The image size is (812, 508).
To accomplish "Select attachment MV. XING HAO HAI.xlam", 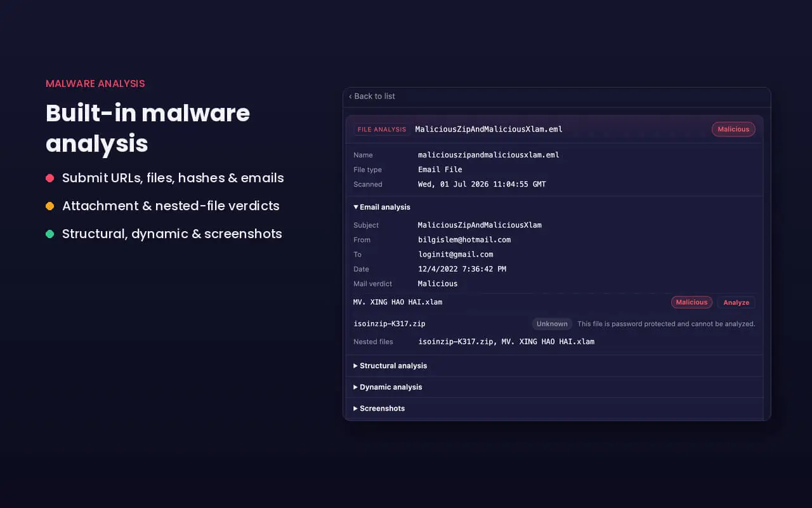I will click(x=398, y=302).
